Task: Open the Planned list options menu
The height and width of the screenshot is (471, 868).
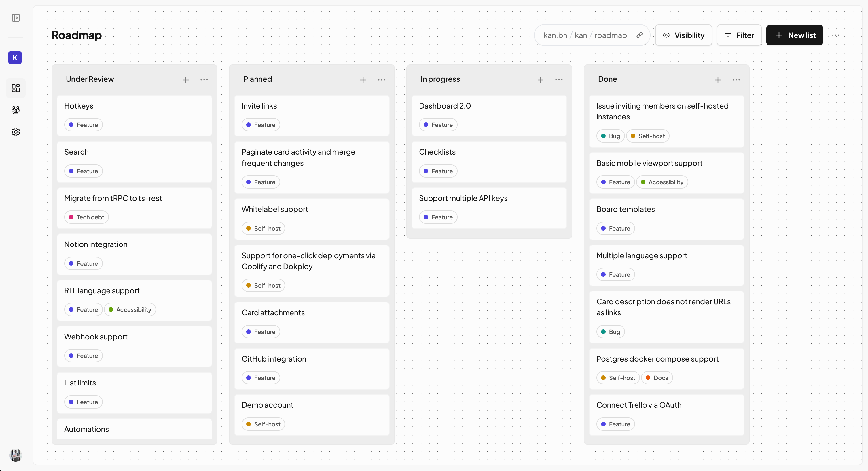Action: pos(381,80)
